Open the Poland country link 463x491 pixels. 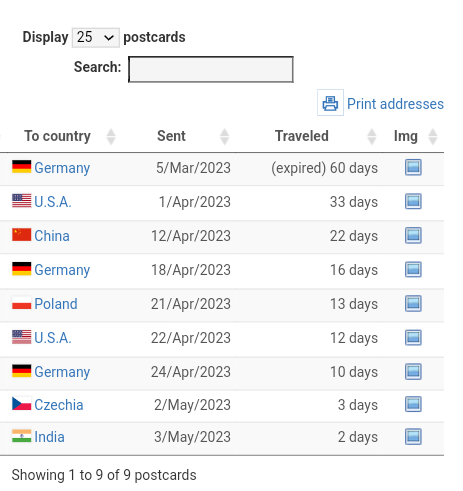pyautogui.click(x=56, y=304)
